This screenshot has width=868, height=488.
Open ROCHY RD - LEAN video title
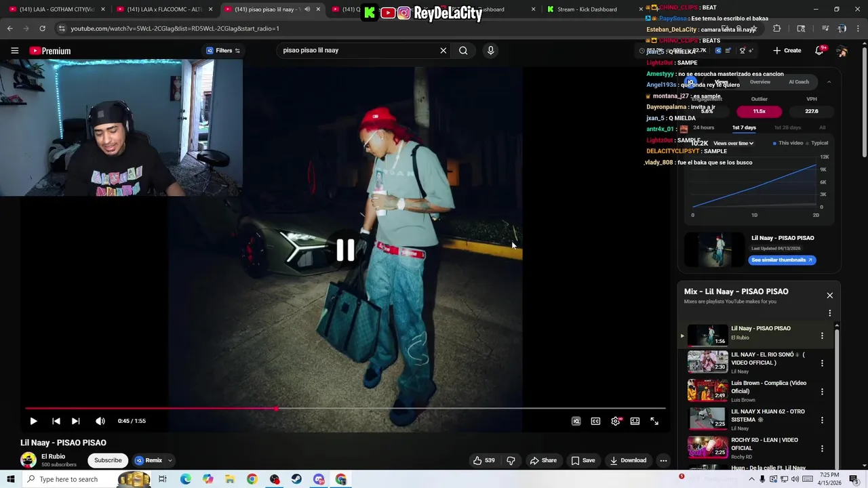[x=764, y=444]
